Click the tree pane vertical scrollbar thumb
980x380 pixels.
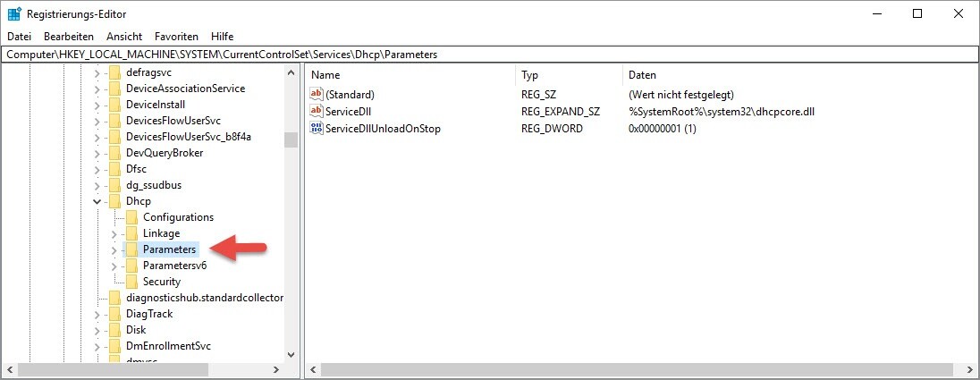(291, 139)
